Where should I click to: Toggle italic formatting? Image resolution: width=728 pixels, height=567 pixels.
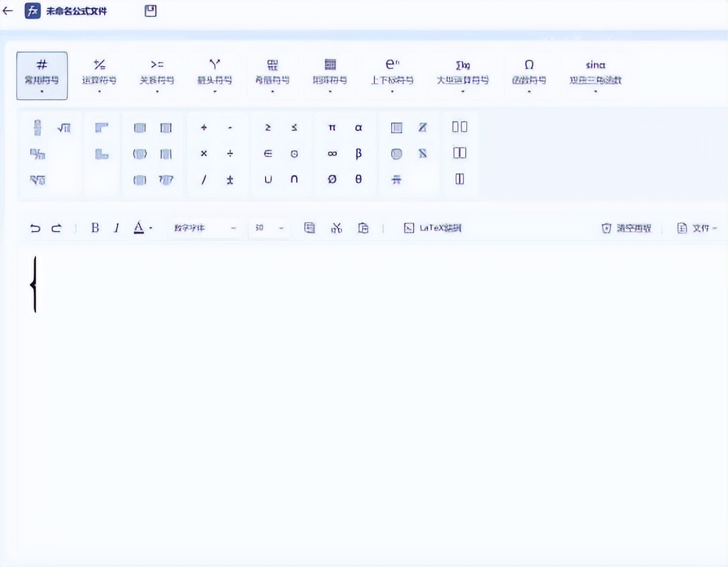tap(116, 227)
